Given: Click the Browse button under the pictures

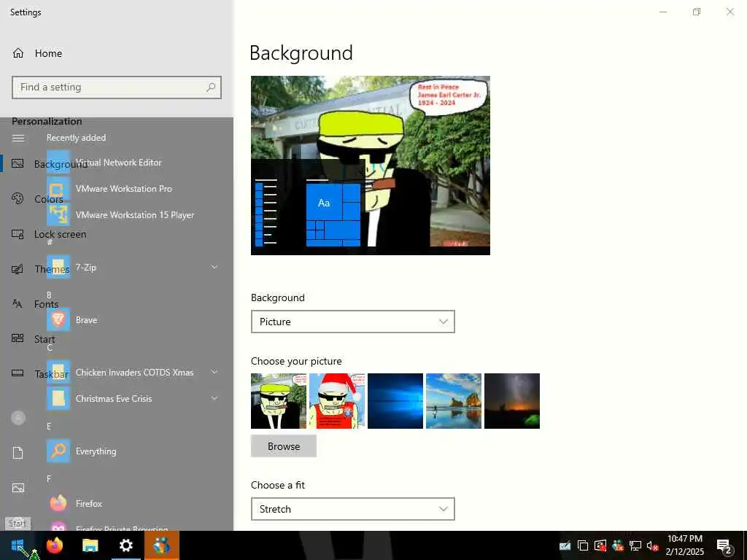Looking at the screenshot, I should [x=284, y=446].
